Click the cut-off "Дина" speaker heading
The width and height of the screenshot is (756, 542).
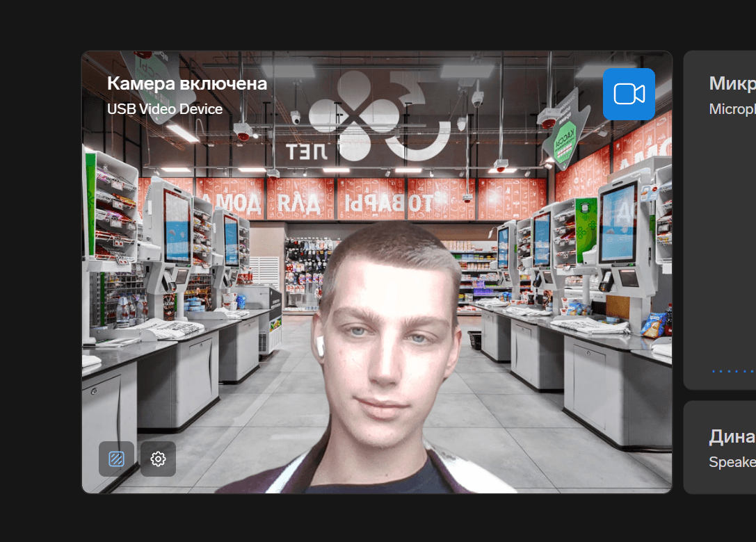tap(732, 437)
